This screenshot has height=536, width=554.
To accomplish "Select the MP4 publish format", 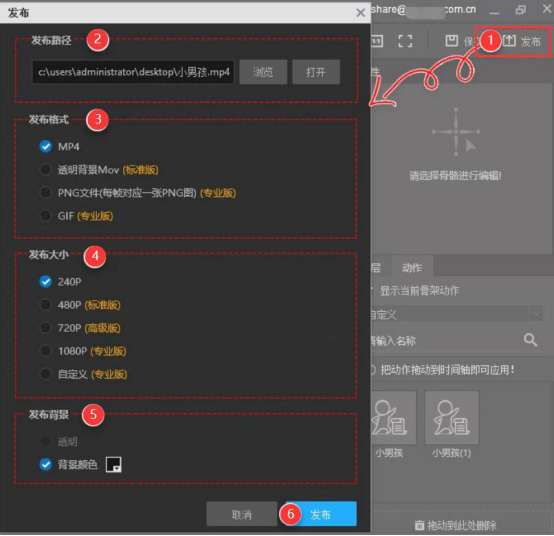I will click(x=45, y=146).
